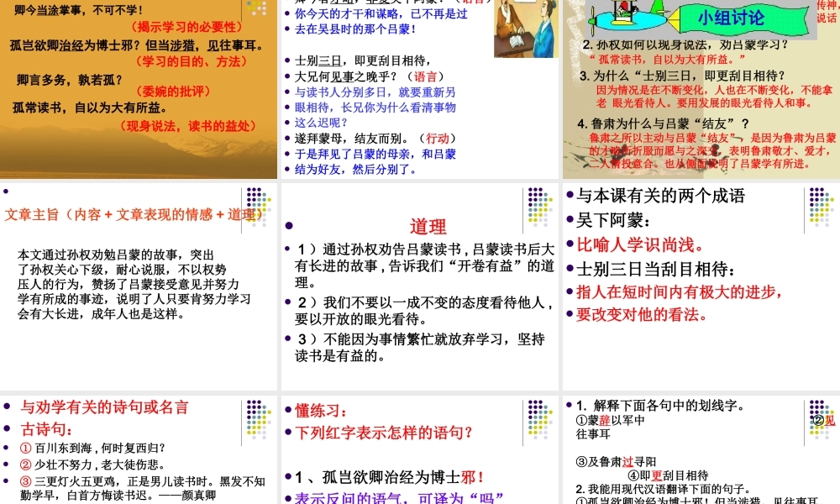Click the red note （现身说法，读书的益处）
840x504 pixels.
pos(188,126)
